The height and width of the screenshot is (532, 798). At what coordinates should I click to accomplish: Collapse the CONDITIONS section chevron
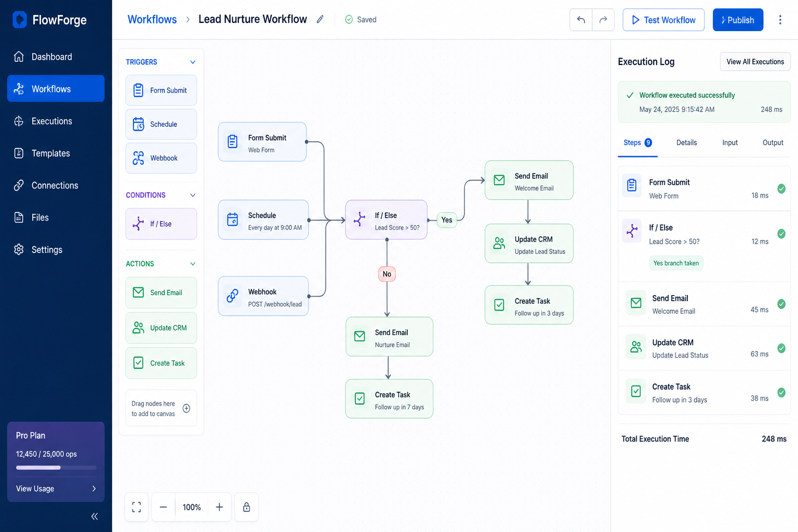193,195
